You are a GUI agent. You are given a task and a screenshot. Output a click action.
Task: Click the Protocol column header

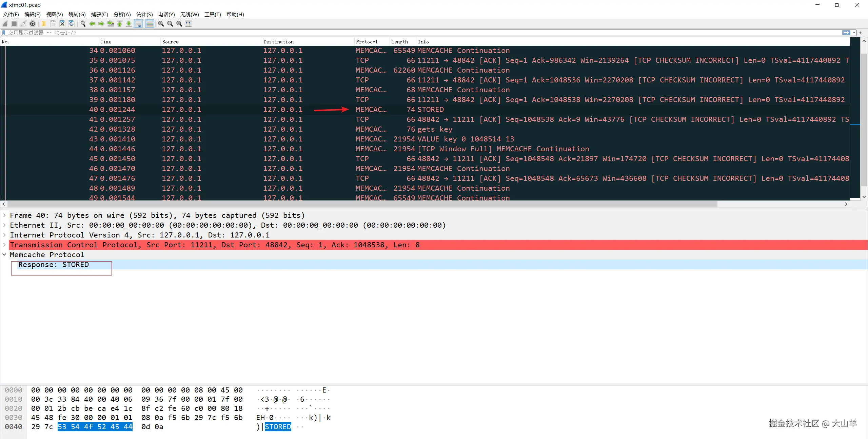(367, 42)
